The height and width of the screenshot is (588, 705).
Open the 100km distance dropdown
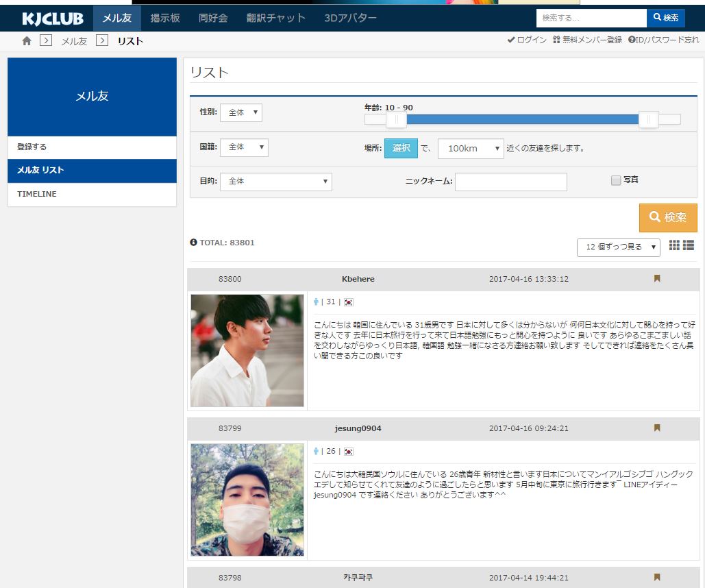[x=471, y=147]
